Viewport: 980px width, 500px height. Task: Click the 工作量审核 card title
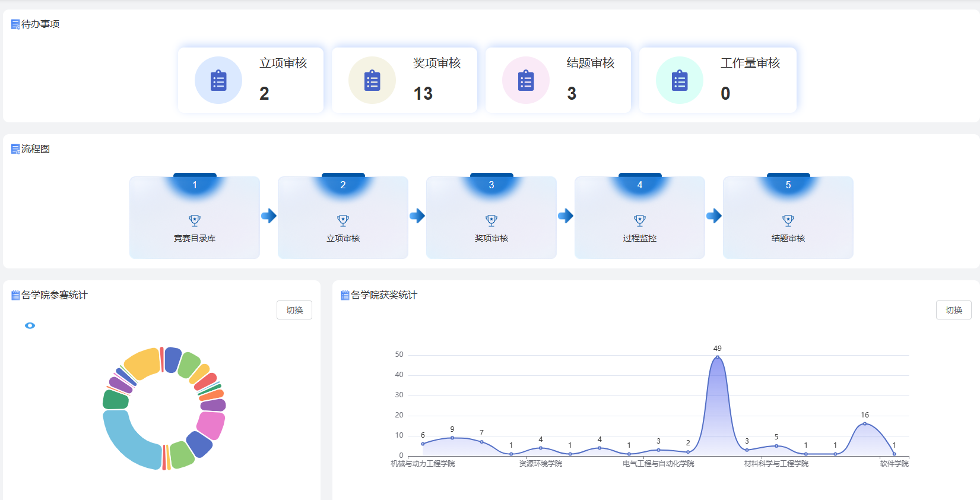point(750,63)
